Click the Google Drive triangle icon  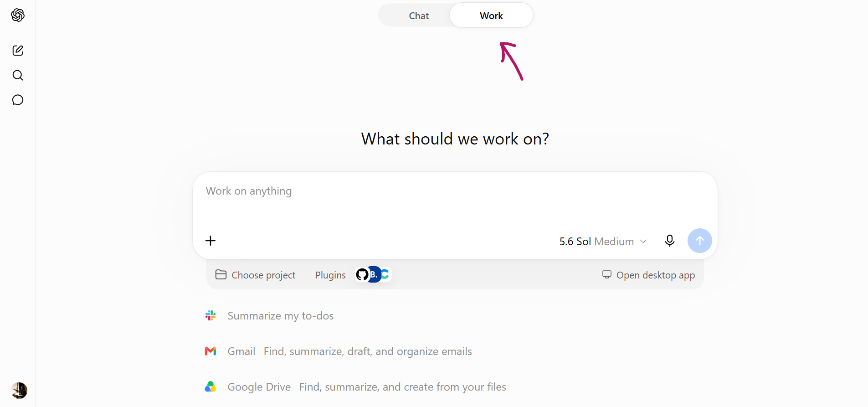[x=211, y=386]
